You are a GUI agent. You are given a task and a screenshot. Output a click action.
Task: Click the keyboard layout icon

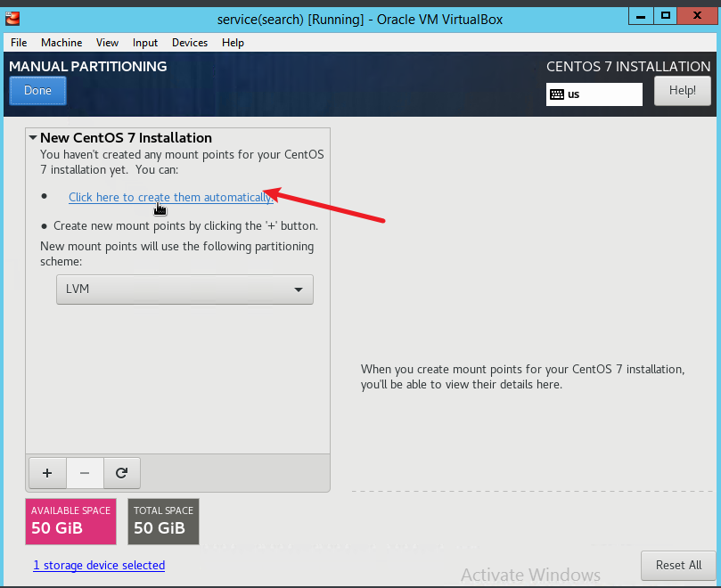557,94
